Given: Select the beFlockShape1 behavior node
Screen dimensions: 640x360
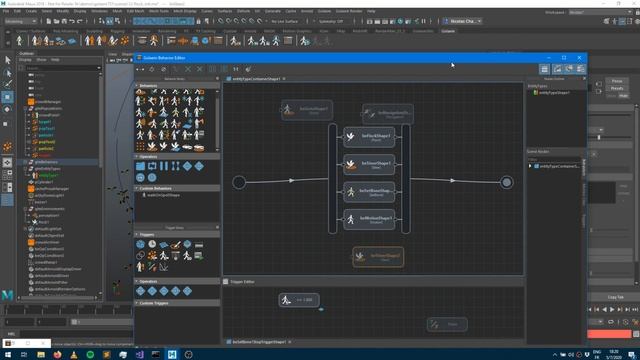Looking at the screenshot, I should (x=369, y=137).
